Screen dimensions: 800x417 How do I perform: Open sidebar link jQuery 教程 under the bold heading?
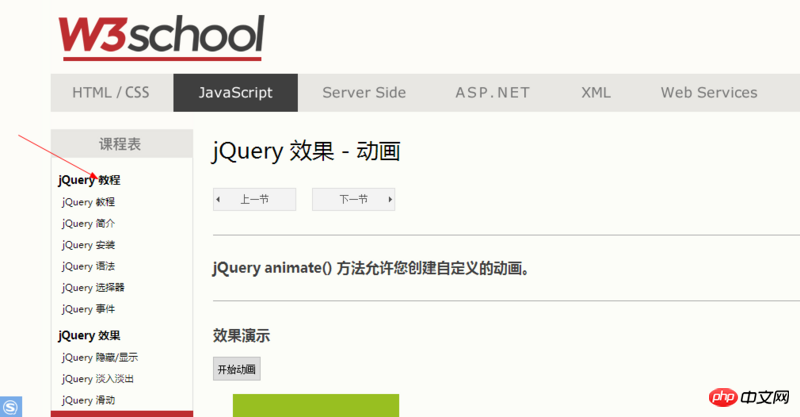[88, 202]
